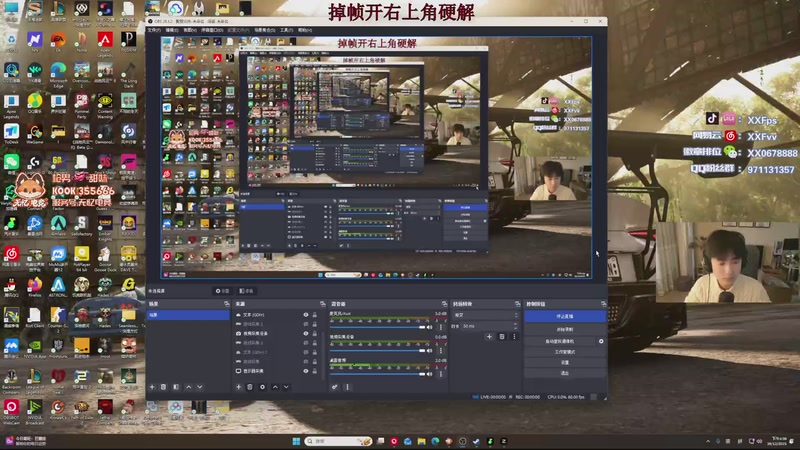Open OBS 设置 settings button

pyautogui.click(x=565, y=363)
